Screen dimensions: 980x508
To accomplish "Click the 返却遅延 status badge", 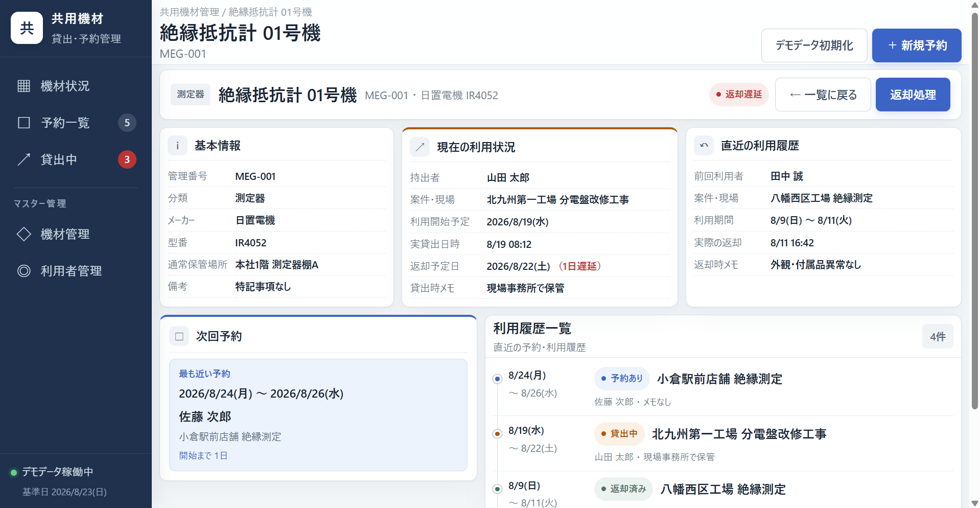I will pos(739,95).
